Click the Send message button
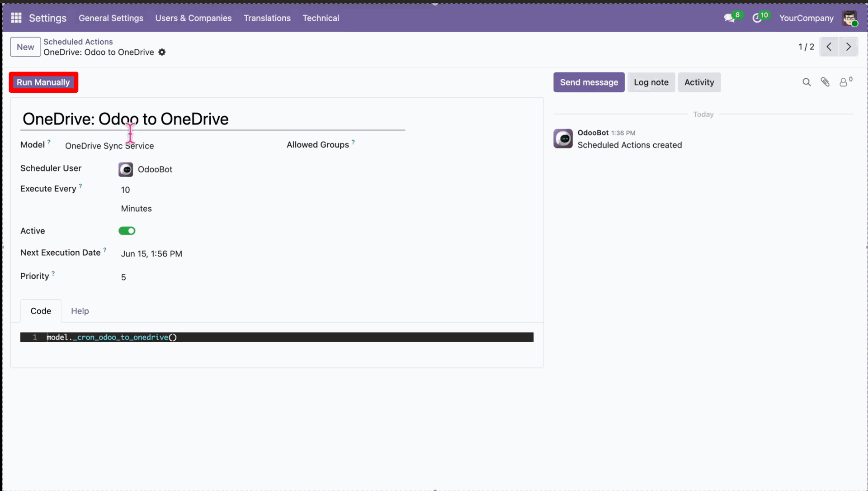 tap(589, 82)
